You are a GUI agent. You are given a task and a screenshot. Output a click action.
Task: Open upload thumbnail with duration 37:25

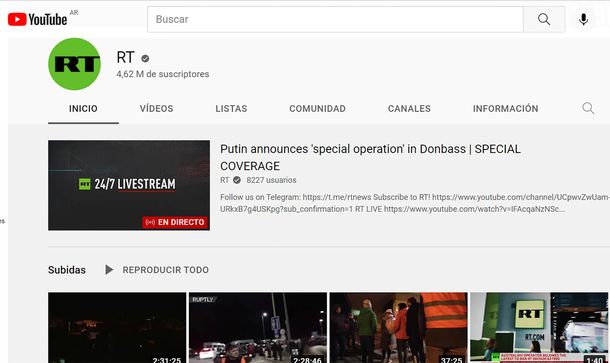(x=399, y=328)
